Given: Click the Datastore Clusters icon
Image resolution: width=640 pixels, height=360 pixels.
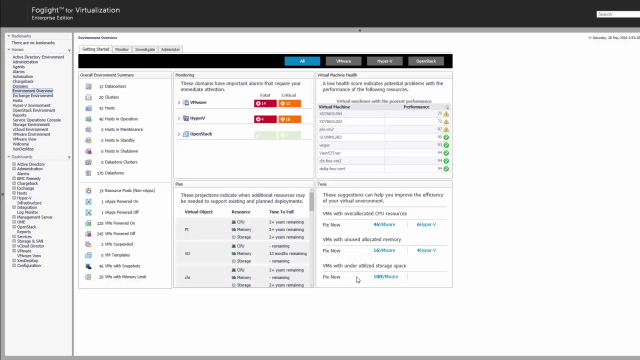Looking at the screenshot, I should 89,162.
